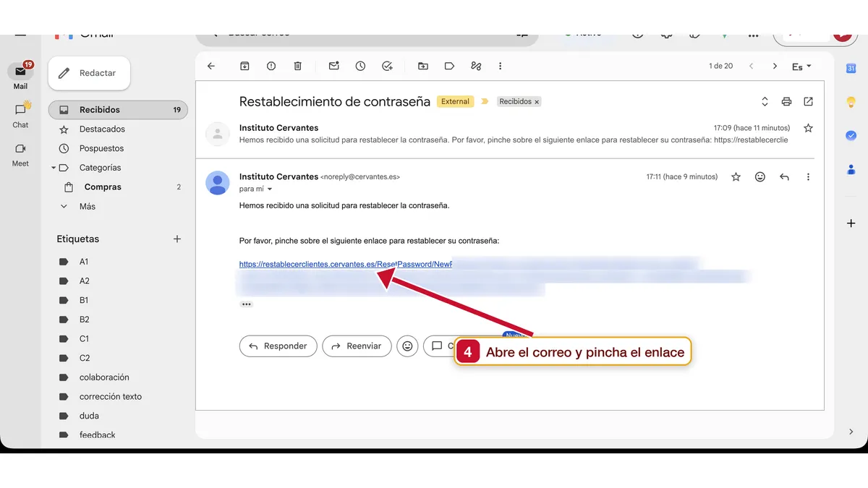Open Google Tasks side panel
This screenshot has height=488, width=868.
[851, 135]
